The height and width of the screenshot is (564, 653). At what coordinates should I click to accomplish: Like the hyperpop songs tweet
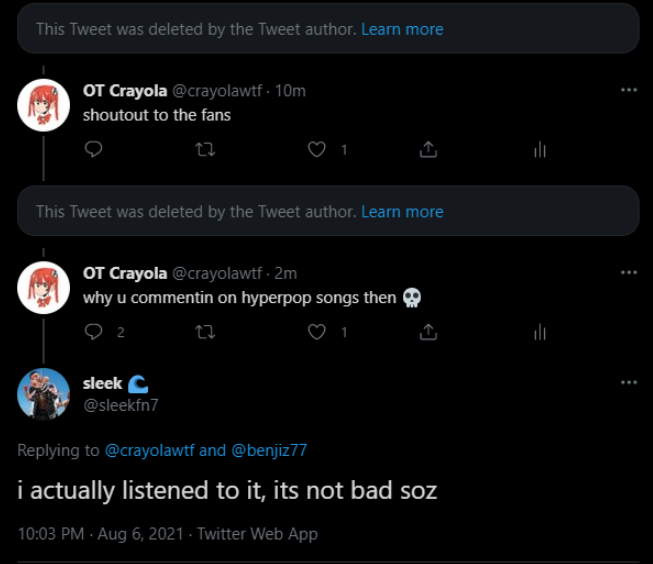point(317,331)
